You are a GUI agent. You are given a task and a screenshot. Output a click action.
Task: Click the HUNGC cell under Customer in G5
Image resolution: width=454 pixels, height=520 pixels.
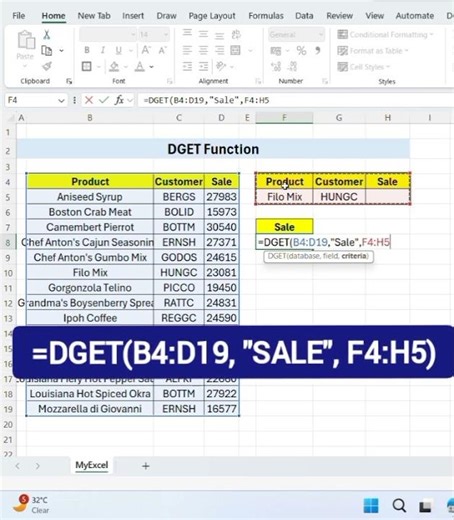click(339, 197)
